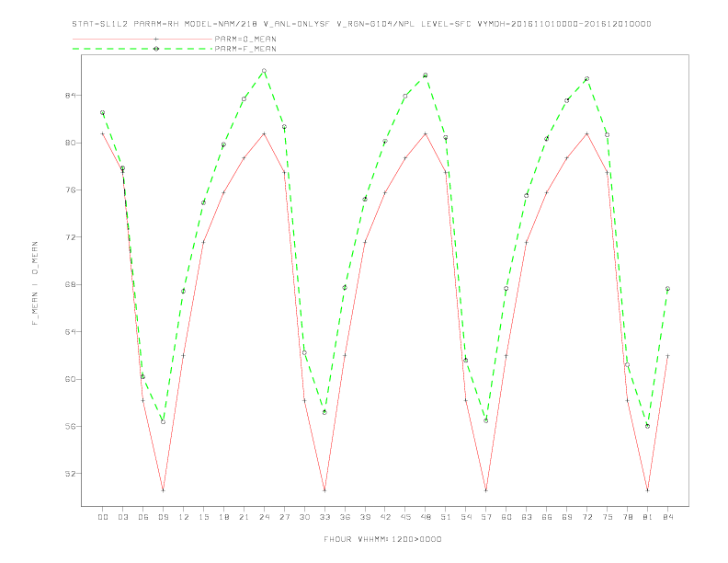Click x-axis tick label 69
728x563 pixels.
pos(567,517)
